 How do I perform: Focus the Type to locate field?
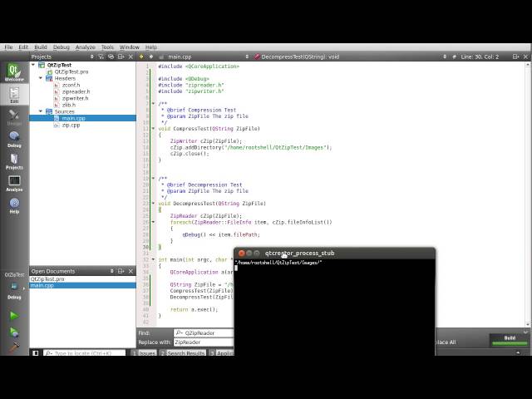coord(85,352)
